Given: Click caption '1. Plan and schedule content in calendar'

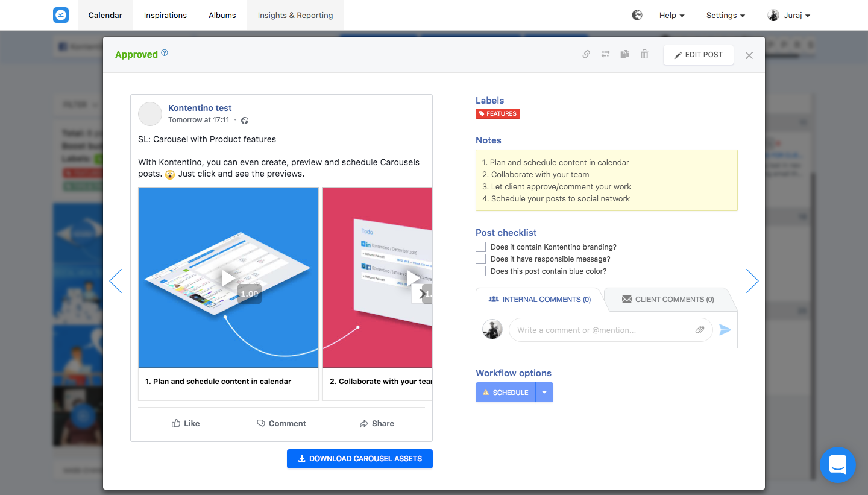Looking at the screenshot, I should pos(218,382).
